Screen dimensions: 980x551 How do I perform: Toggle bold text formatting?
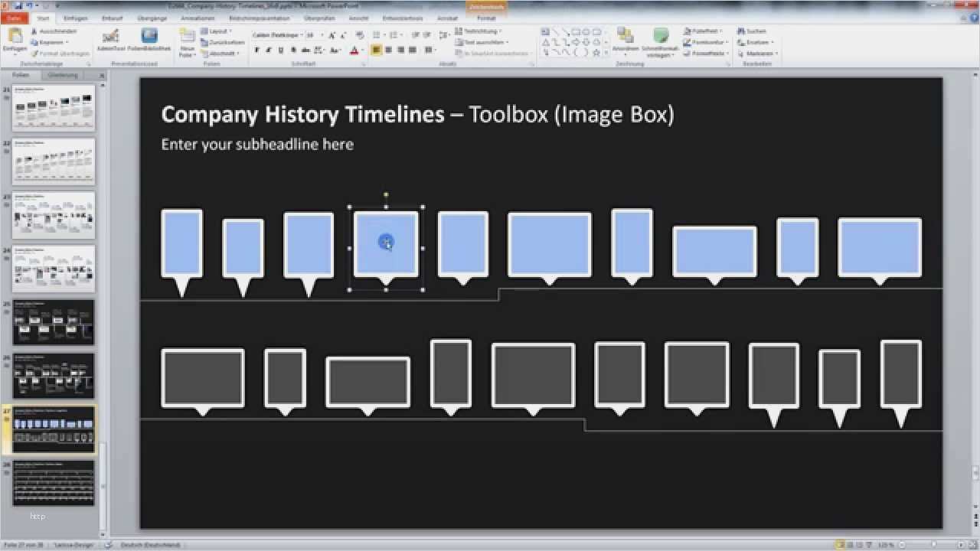(x=256, y=51)
